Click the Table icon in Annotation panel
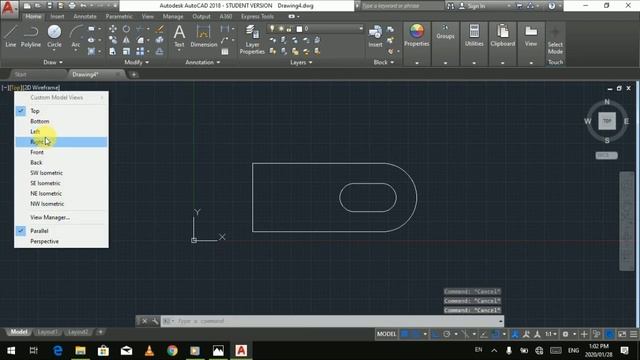640x360 pixels. (225, 51)
